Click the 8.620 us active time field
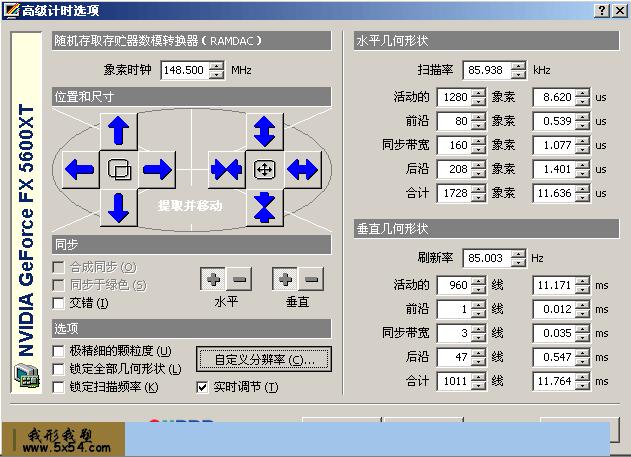This screenshot has height=457, width=631. (555, 97)
